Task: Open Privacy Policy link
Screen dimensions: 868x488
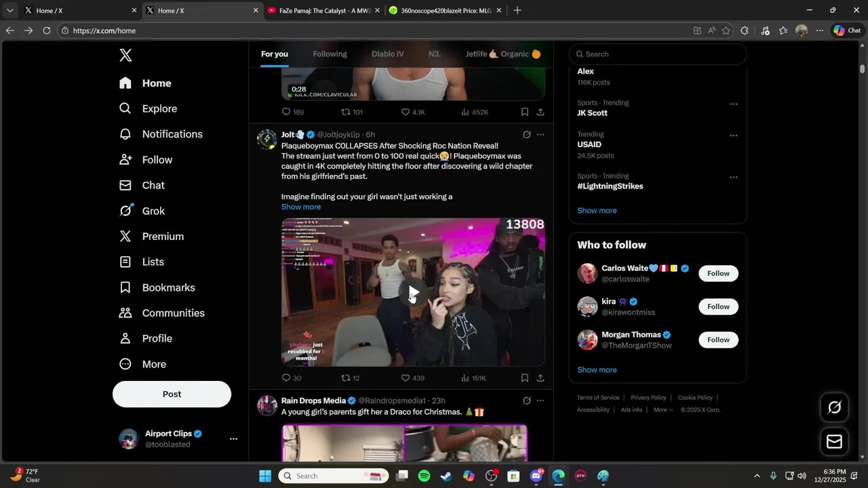Action: [648, 398]
